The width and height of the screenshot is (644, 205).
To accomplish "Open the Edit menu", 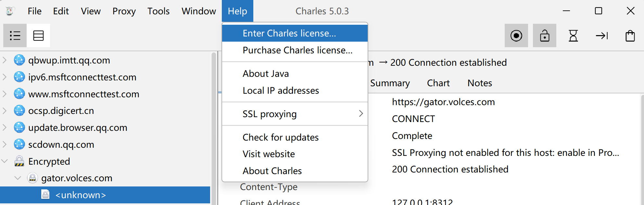I will (61, 11).
